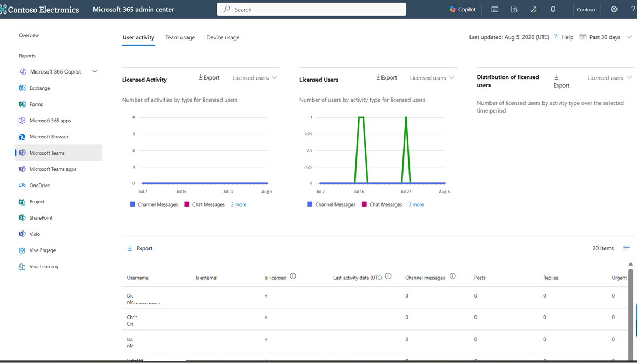Screen dimensions: 644x363
Task: Export the Licensed Activity chart
Action: (x=209, y=77)
